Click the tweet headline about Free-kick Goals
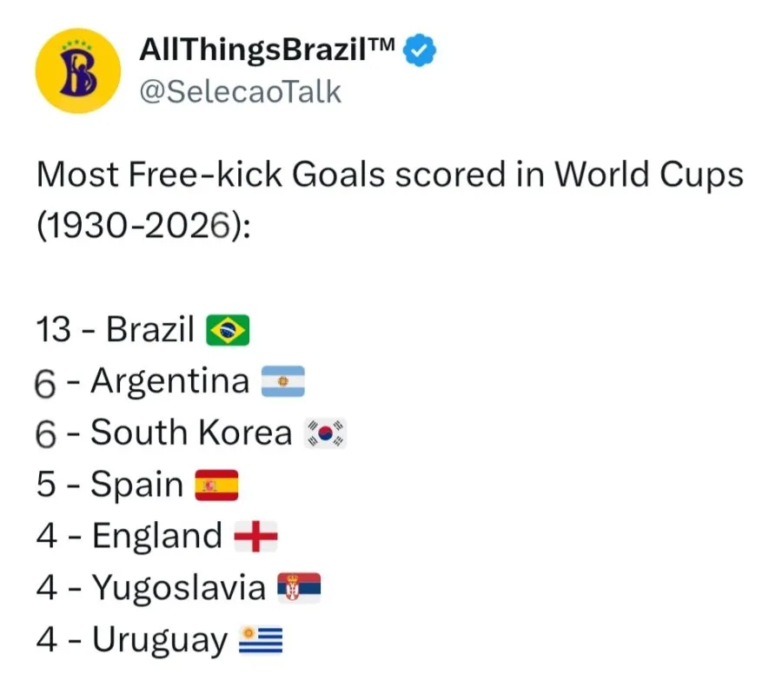 click(390, 175)
